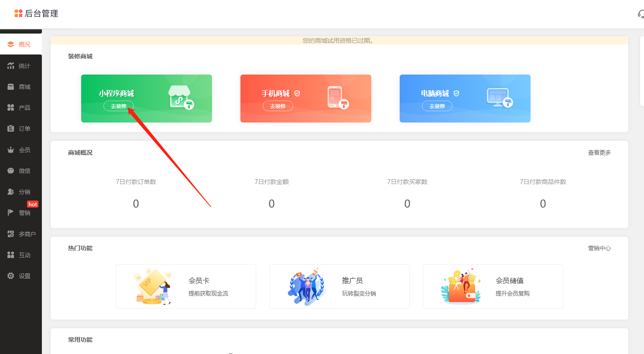The height and width of the screenshot is (354, 644).
Task: Open the 会员 (Members) sidebar icon
Action: coord(21,150)
